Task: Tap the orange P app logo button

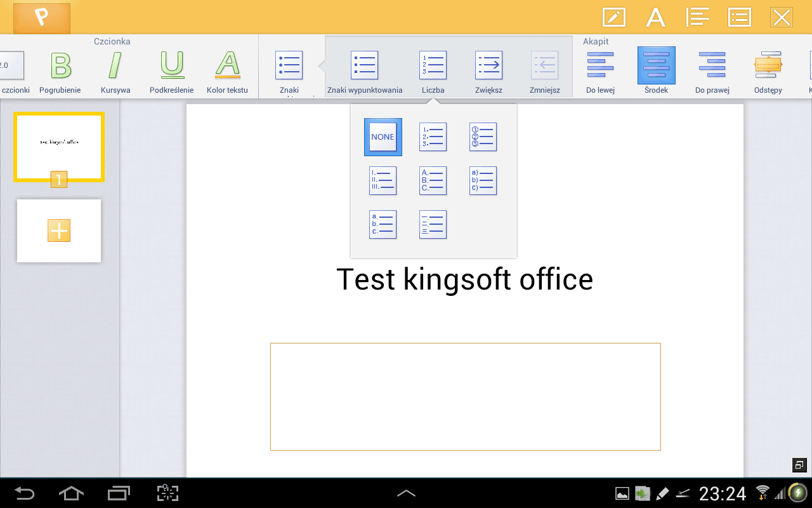Action: coord(41,18)
